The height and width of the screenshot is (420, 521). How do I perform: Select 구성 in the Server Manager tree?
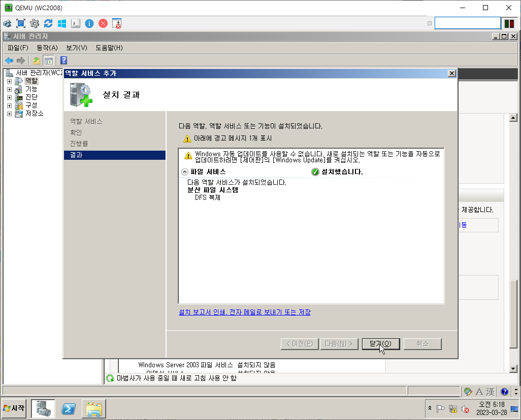click(31, 105)
